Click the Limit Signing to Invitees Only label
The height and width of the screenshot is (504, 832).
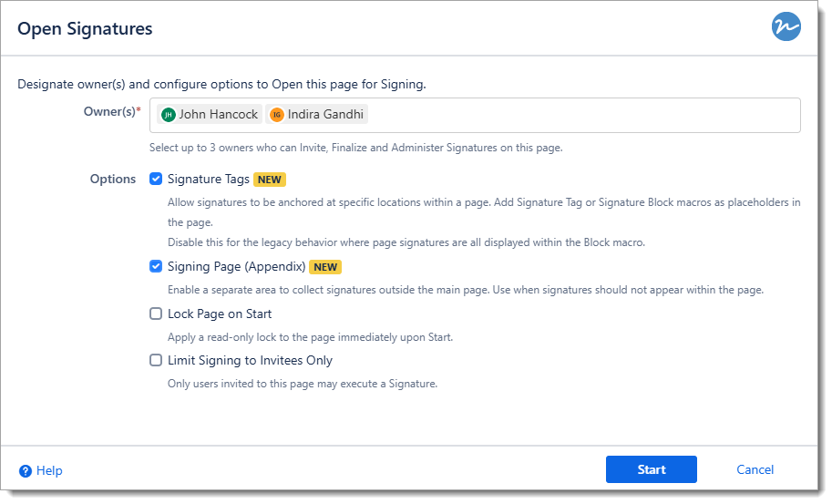(x=250, y=361)
